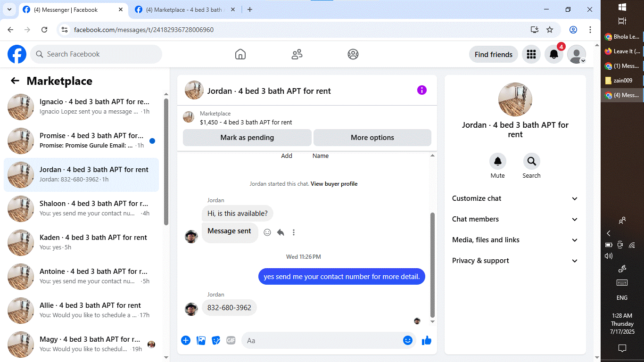644x362 pixels.
Task: Choose a GIF in composer
Action: (231, 340)
